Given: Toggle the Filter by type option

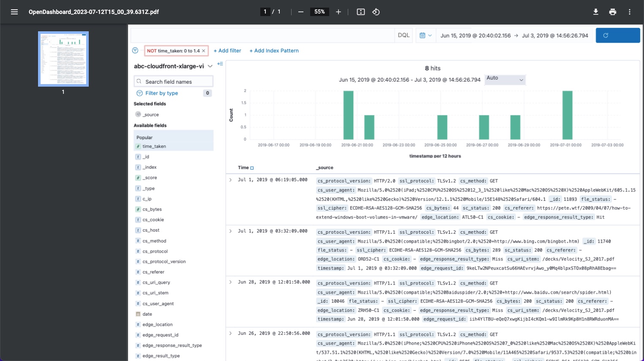Looking at the screenshot, I should click(161, 93).
